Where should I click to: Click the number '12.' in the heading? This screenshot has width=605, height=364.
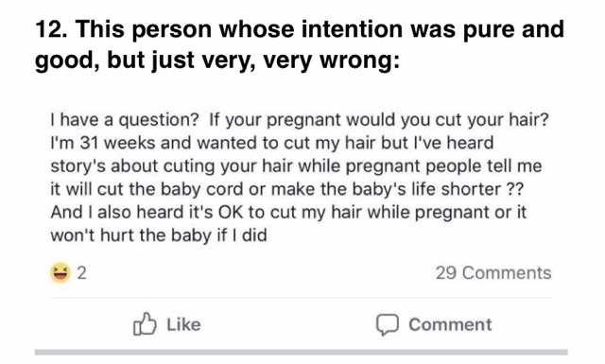pos(52,29)
